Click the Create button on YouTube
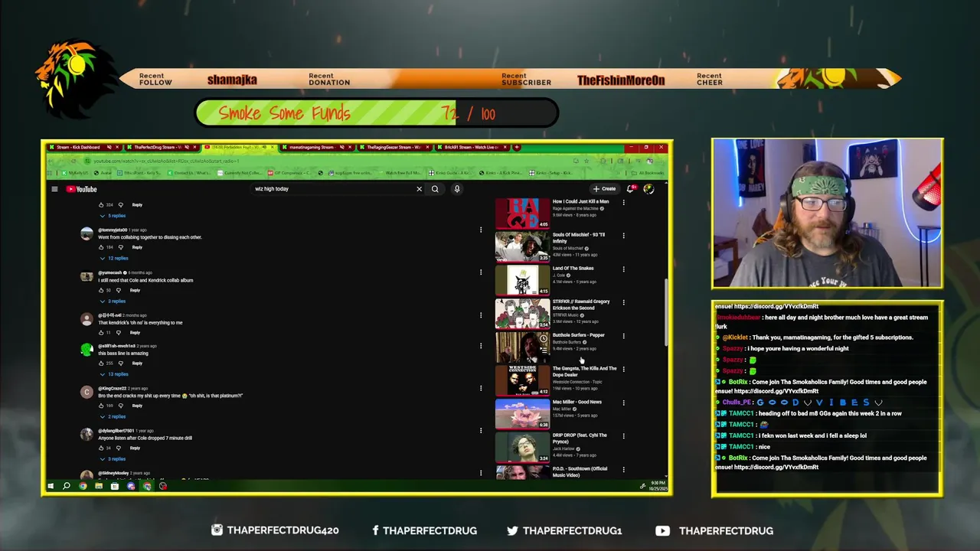Screen dimensions: 980x551 click(604, 189)
